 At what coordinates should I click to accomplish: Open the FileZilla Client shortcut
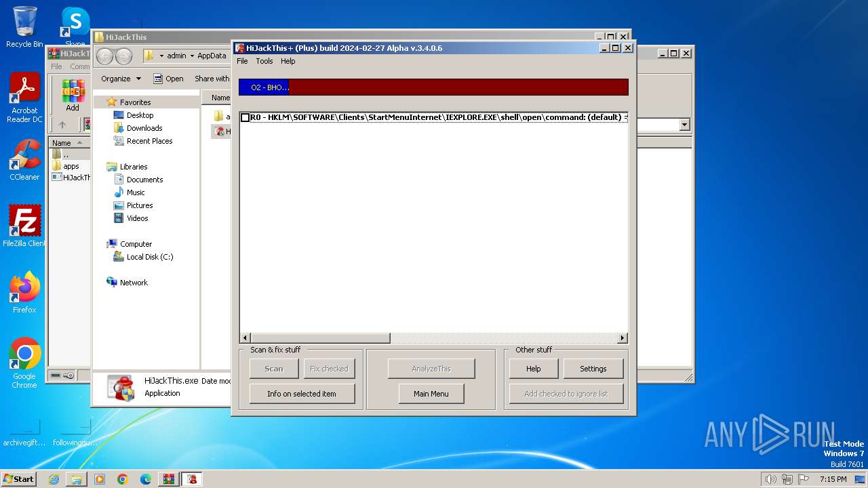click(24, 226)
